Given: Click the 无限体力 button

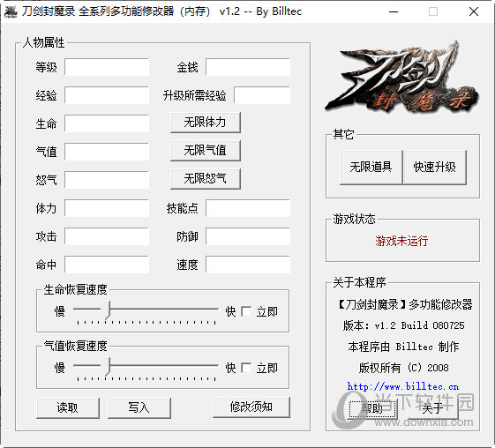Looking at the screenshot, I should (x=206, y=123).
